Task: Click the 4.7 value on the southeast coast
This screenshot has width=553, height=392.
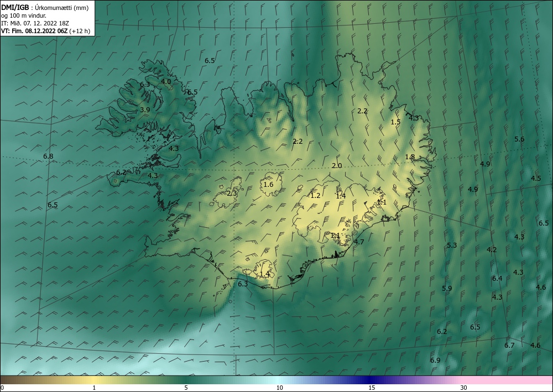Action: 359,242
